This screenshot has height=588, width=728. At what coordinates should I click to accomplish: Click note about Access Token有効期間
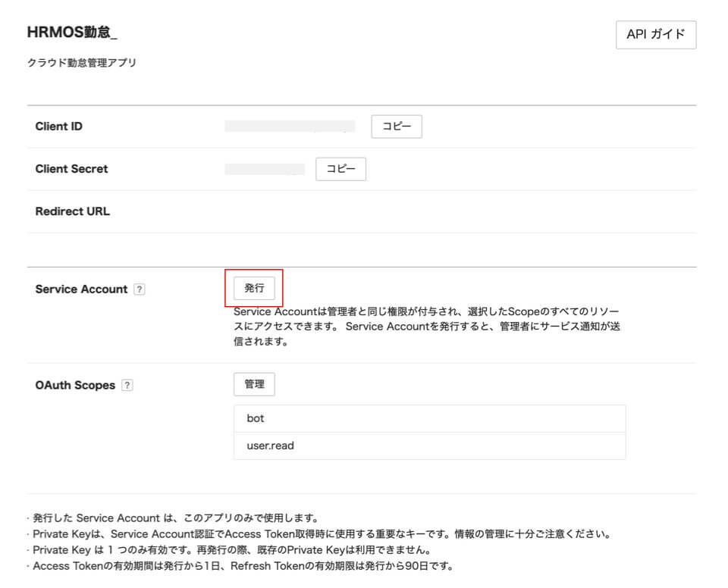click(x=243, y=566)
